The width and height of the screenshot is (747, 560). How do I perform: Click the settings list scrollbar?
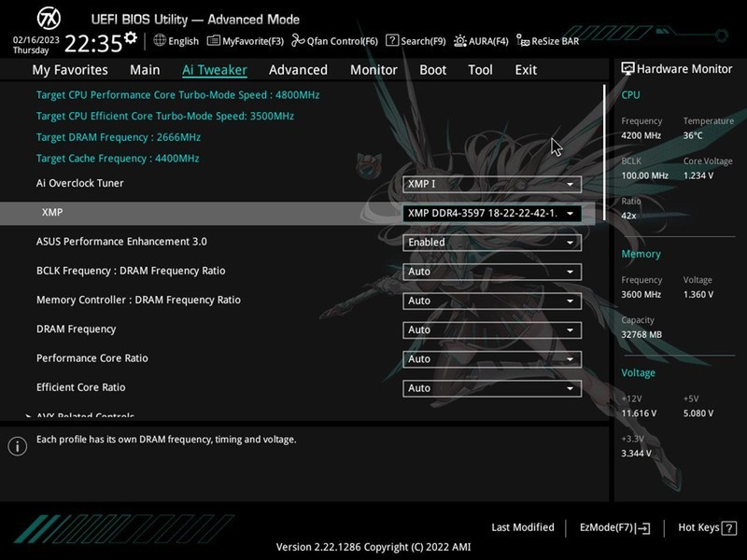click(x=604, y=152)
